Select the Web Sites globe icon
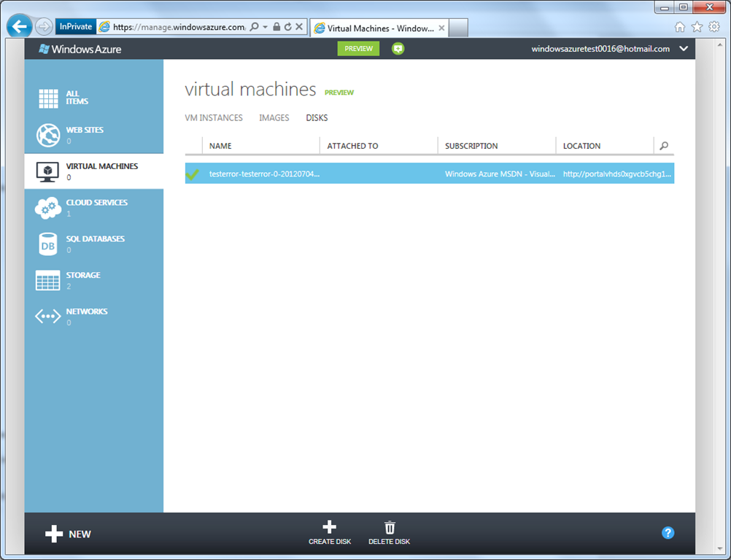 coord(48,135)
